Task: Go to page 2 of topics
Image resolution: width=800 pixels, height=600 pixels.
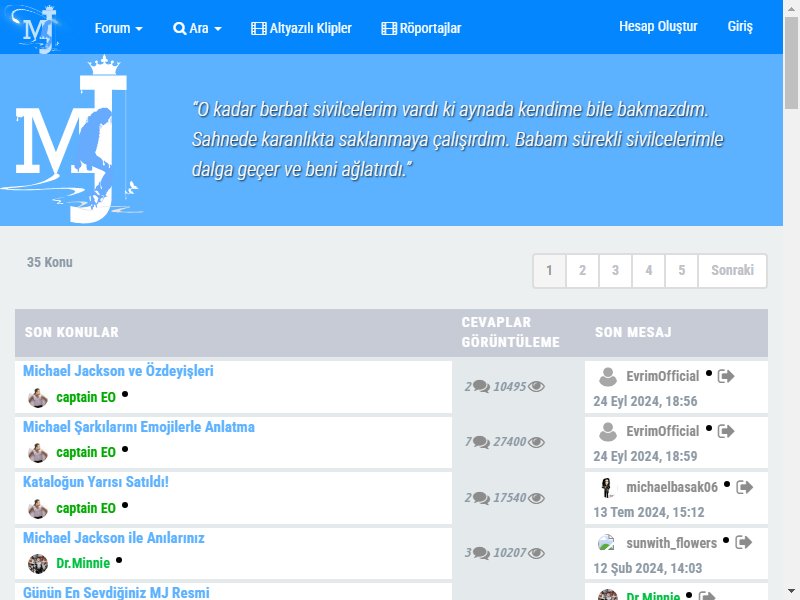Action: point(582,270)
